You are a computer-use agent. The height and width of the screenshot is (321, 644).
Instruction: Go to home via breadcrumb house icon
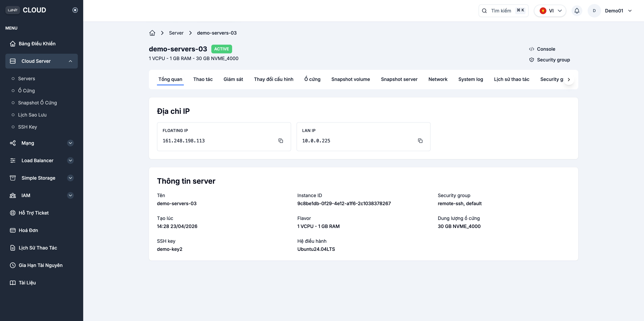pos(152,33)
